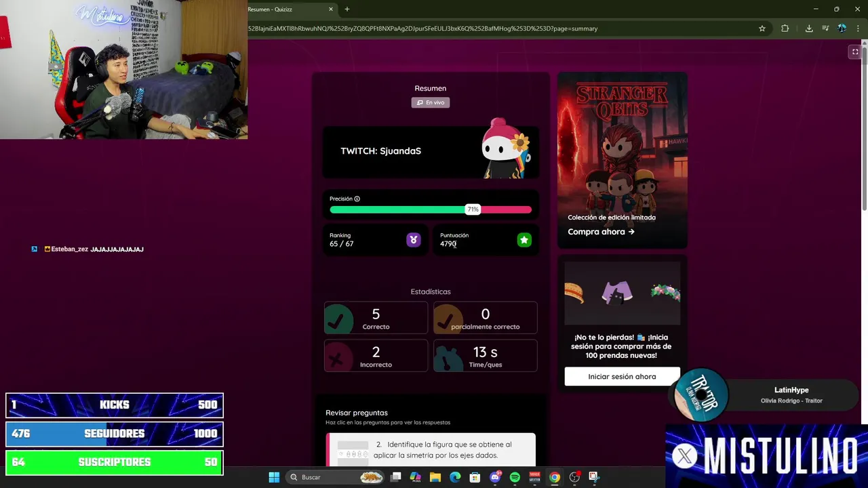Open the Chrome extensions puzzle icon
The width and height of the screenshot is (868, 488).
coord(785,28)
